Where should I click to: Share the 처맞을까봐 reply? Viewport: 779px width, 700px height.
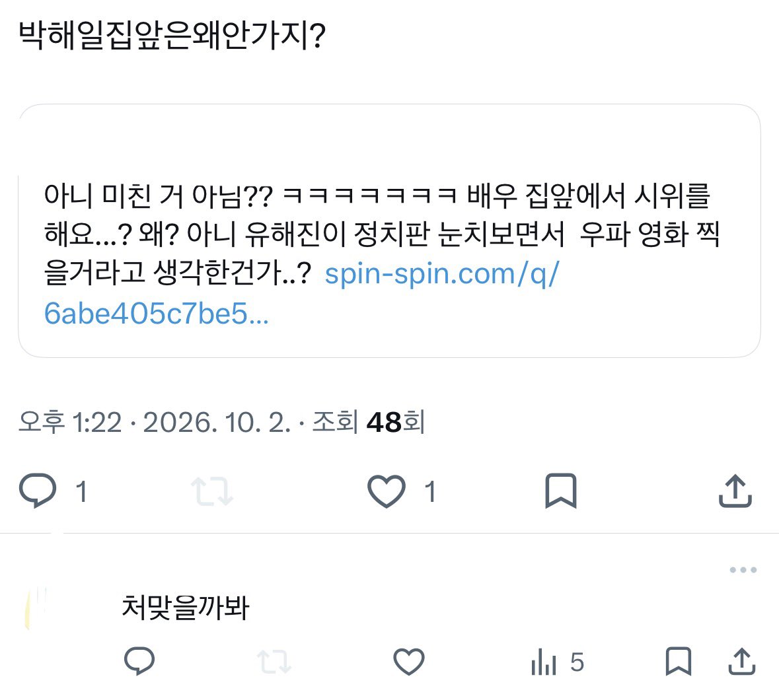pyautogui.click(x=742, y=661)
